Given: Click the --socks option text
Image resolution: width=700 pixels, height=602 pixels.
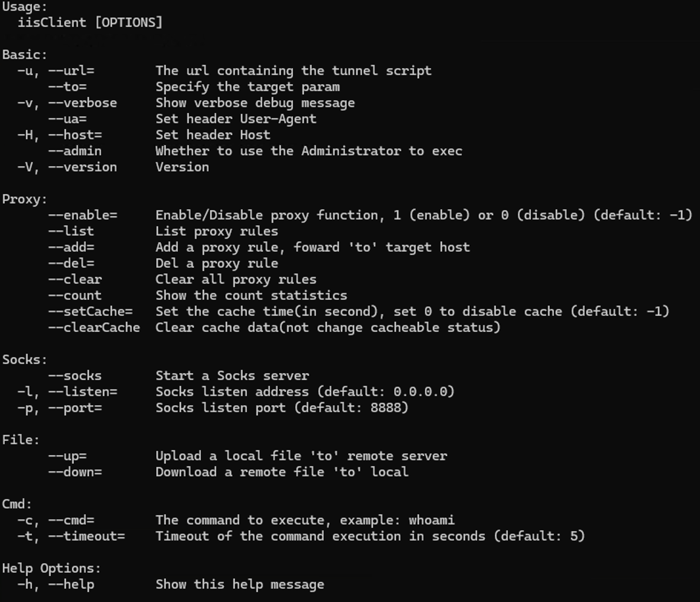Looking at the screenshot, I should [x=75, y=376].
